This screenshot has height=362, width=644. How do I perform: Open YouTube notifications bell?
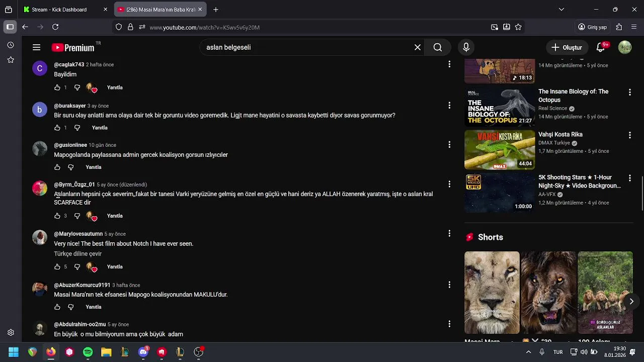coord(601,47)
